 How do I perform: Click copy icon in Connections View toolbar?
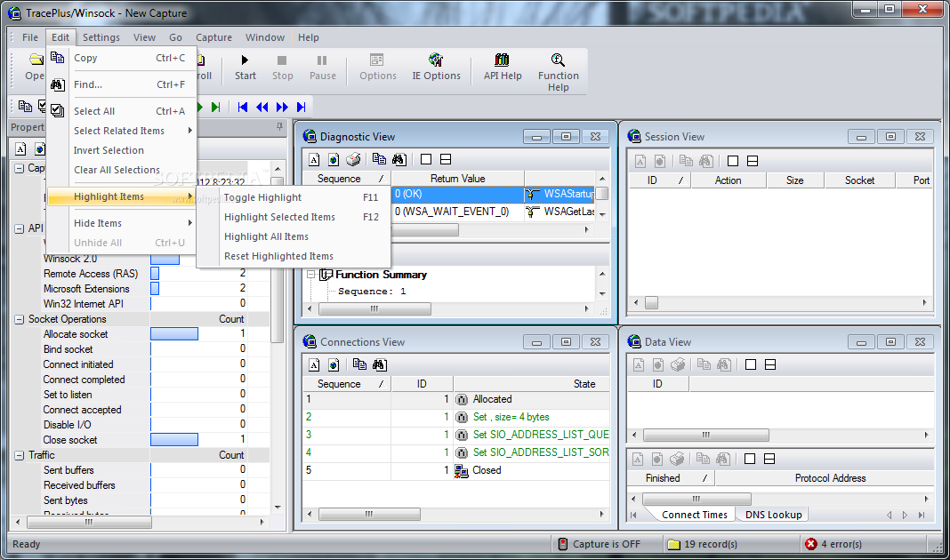[x=359, y=364]
